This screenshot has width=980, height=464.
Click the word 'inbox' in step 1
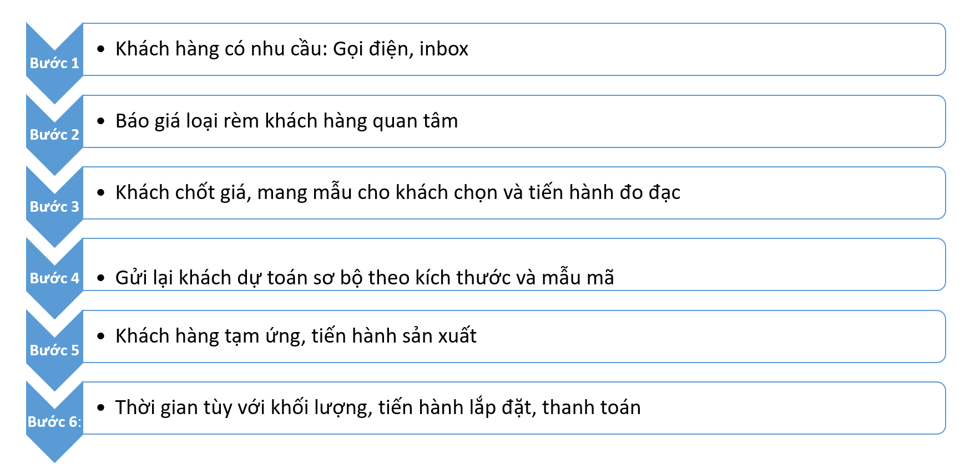pos(443,49)
